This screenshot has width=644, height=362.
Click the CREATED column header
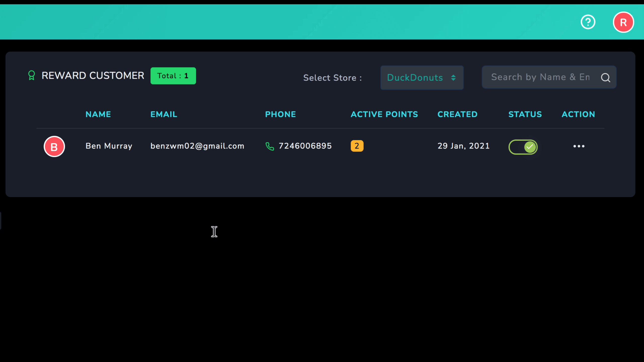tap(457, 114)
